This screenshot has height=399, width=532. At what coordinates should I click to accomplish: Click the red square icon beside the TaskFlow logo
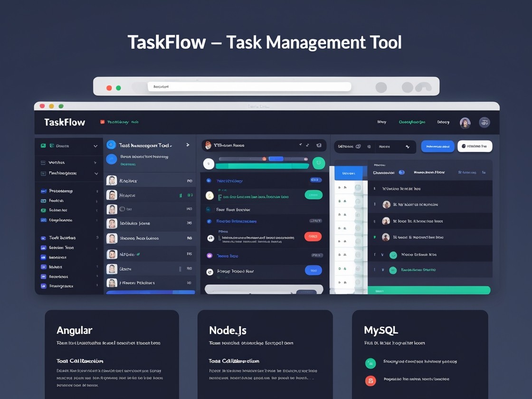pyautogui.click(x=102, y=122)
